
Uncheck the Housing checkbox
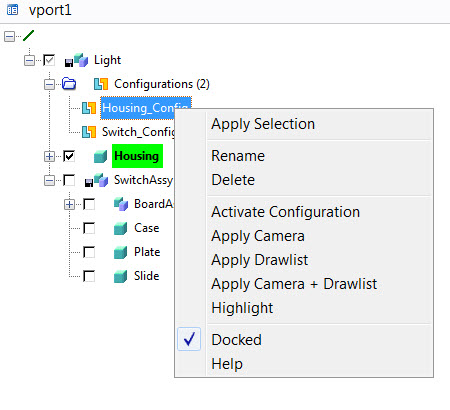[69, 156]
